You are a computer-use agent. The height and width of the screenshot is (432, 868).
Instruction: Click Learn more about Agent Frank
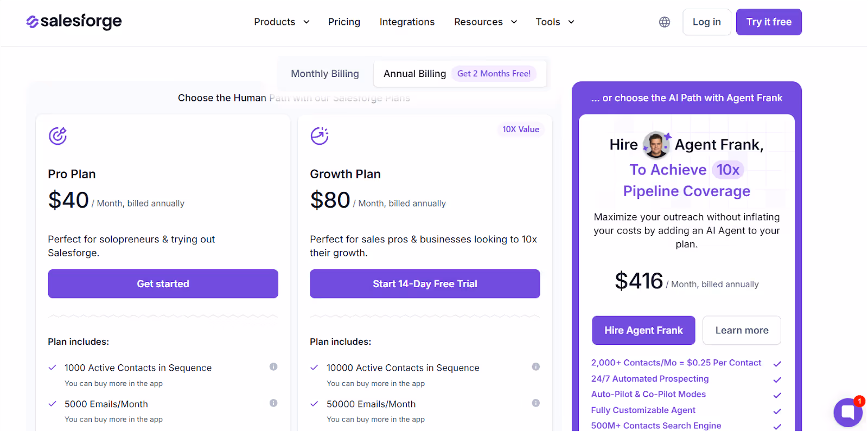click(x=742, y=330)
